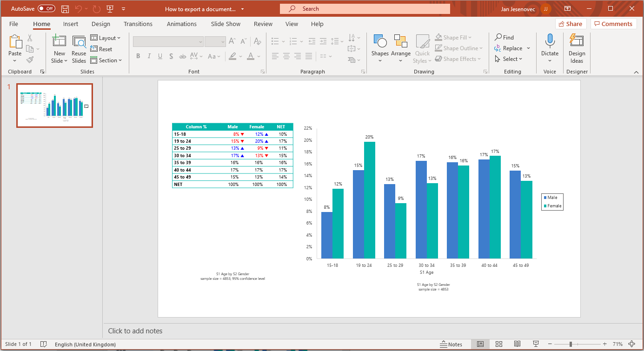Click the Align Left icon
Screen dimensions: 644x351
[275, 56]
